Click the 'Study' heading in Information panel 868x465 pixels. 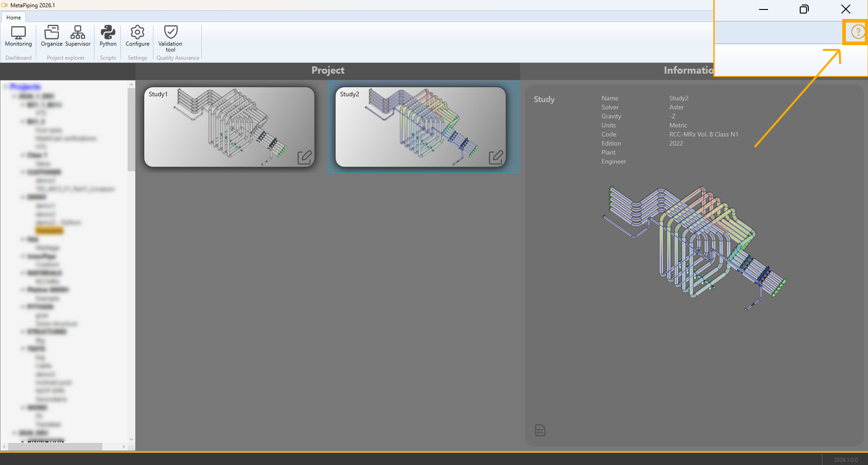click(544, 99)
